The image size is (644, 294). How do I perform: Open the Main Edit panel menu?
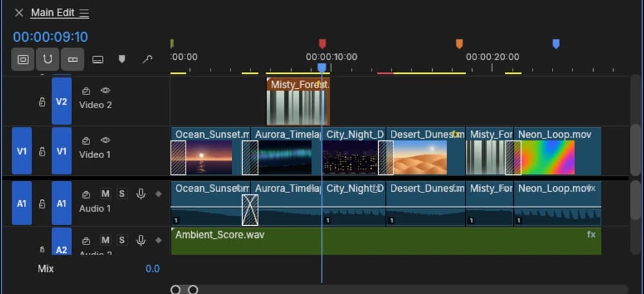pyautogui.click(x=84, y=14)
